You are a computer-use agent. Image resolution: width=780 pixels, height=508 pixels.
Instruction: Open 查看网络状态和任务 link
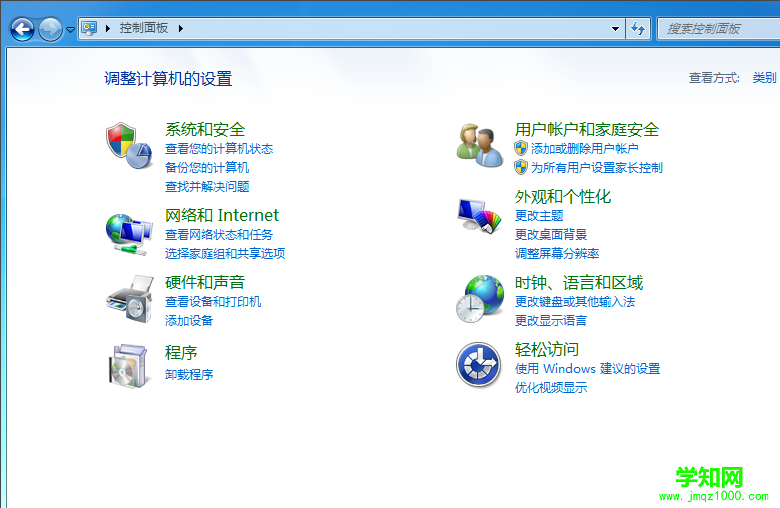click(219, 234)
